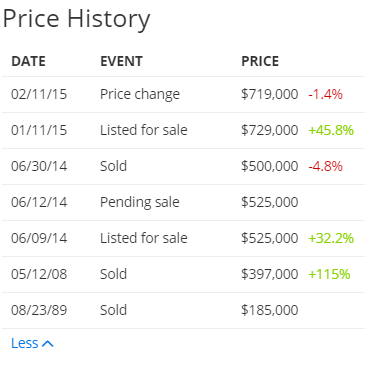
Task: Select the DATE column header
Action: pyautogui.click(x=28, y=61)
